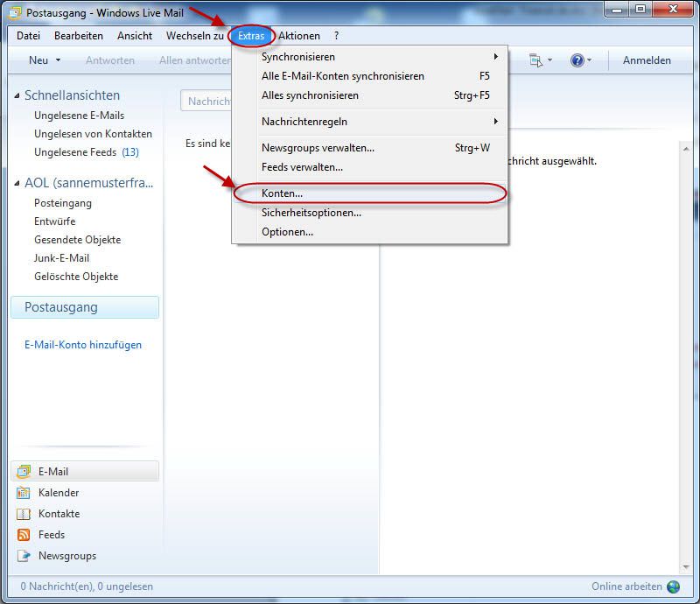Click the Newsgroups icon in sidebar
The width and height of the screenshot is (700, 604).
coord(24,556)
